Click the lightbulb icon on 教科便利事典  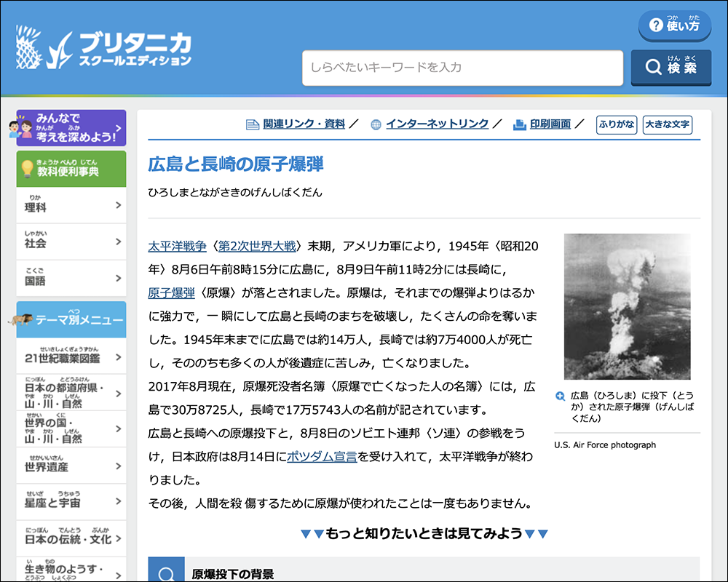pos(28,169)
